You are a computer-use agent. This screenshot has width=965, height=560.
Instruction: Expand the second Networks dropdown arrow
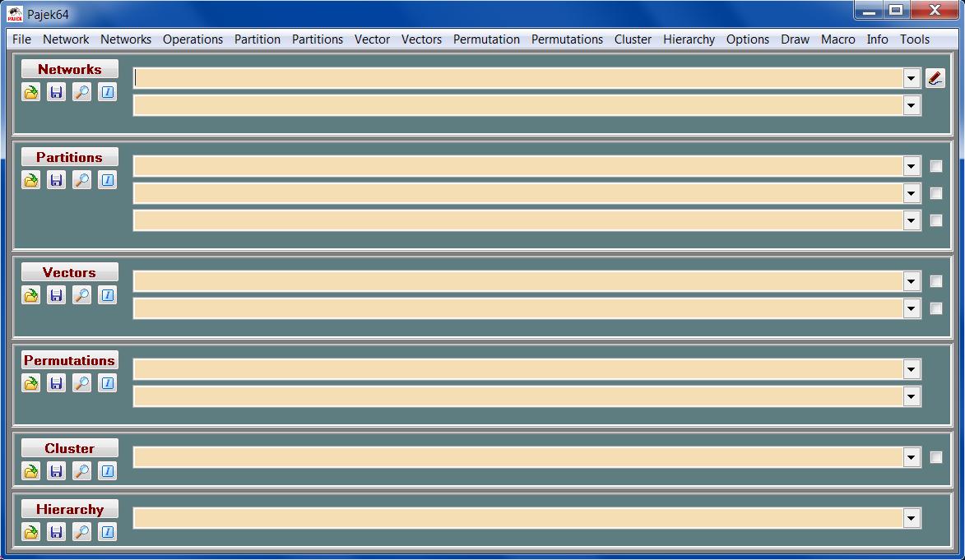[x=912, y=105]
